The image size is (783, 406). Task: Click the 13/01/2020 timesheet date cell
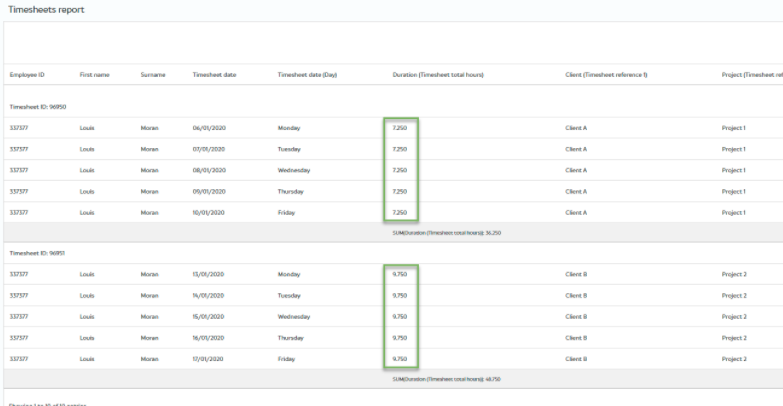click(x=209, y=274)
